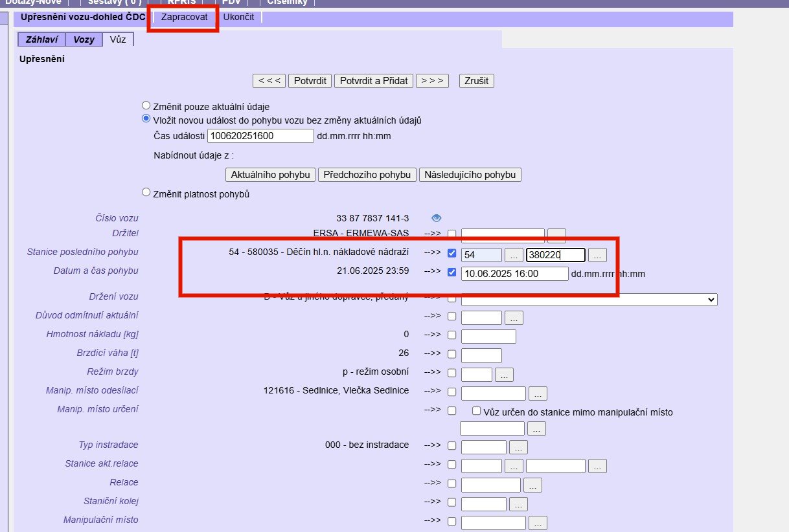Click the Čas události input field

[260, 136]
